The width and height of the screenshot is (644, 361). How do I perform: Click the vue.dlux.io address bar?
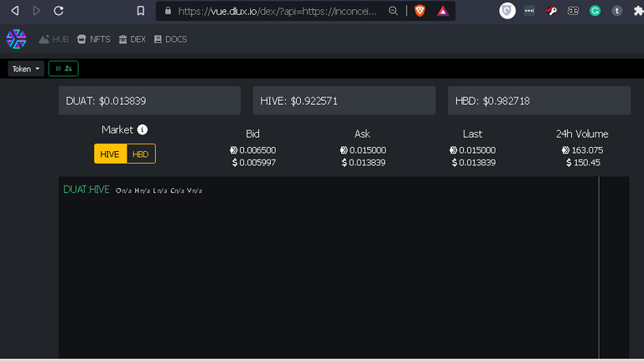click(x=277, y=11)
